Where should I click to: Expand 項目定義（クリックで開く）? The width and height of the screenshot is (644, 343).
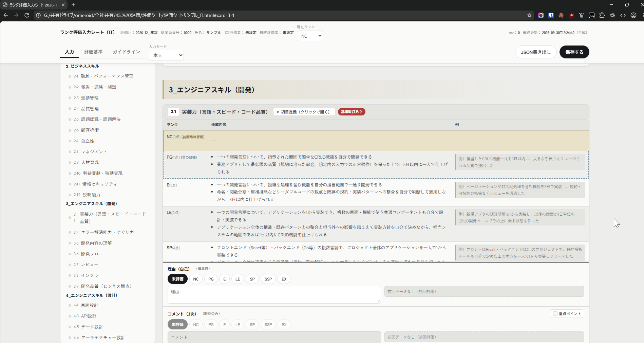[304, 112]
